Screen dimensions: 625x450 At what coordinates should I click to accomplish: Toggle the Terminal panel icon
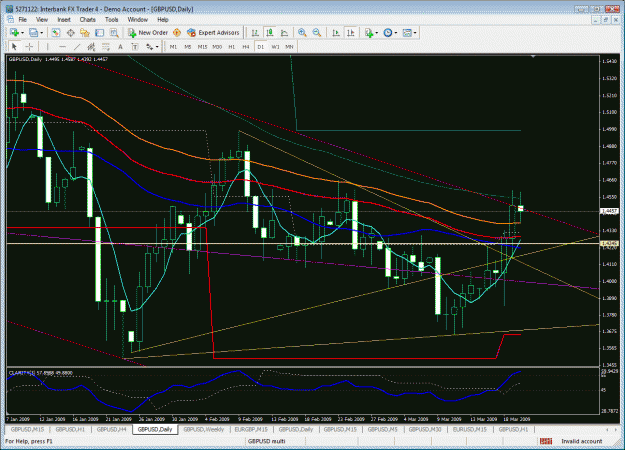(99, 33)
